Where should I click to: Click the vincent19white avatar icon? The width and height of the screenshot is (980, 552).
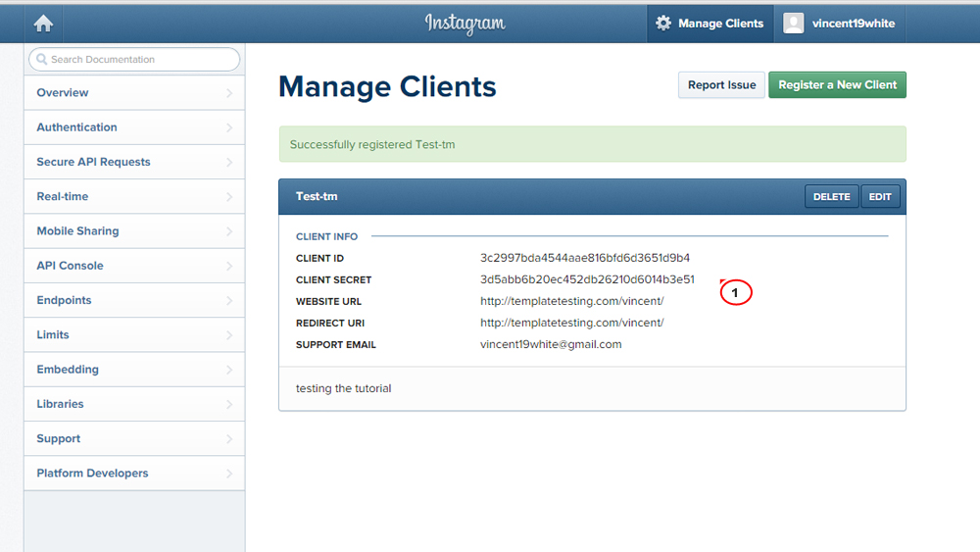point(793,24)
